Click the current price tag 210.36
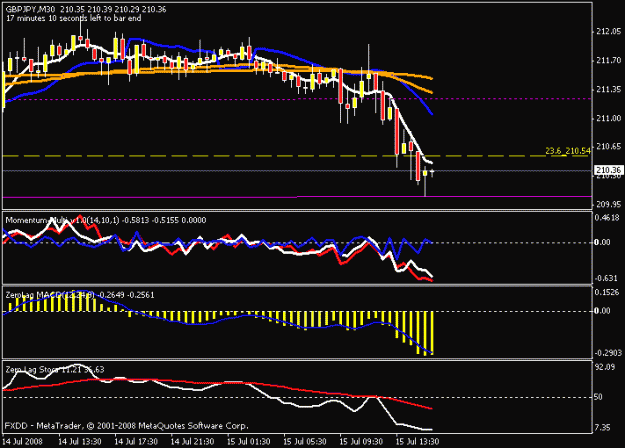Screen dimensions: 625x448 tap(608, 170)
